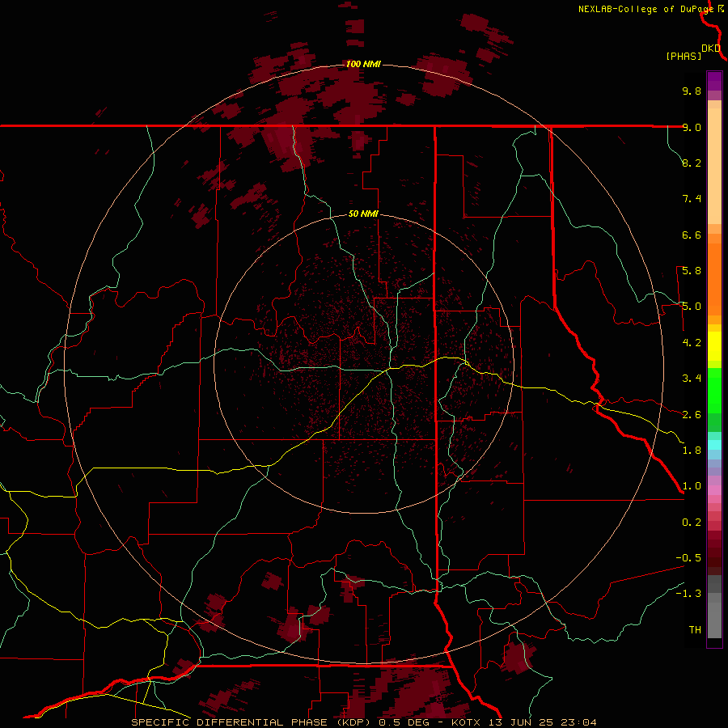The image size is (728, 728).
Task: Click the DKD label above the color bar
Action: point(711,49)
